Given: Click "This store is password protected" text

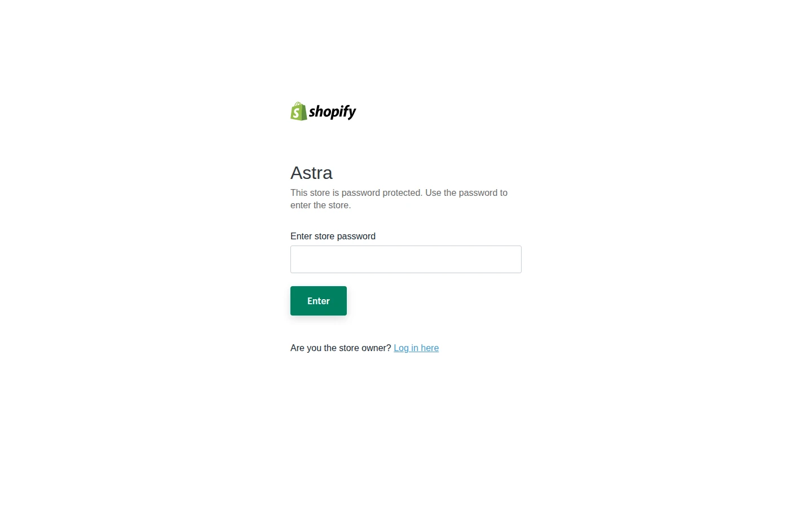Looking at the screenshot, I should pyautogui.click(x=356, y=192).
